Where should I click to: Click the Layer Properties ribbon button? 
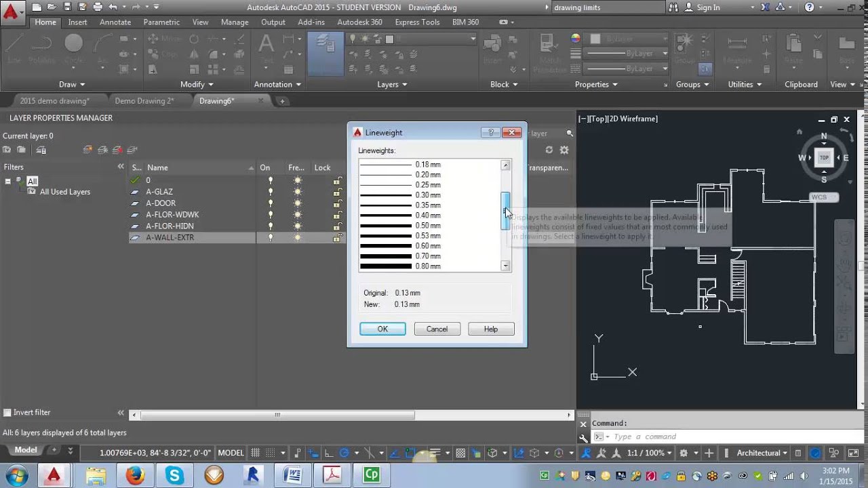click(325, 54)
